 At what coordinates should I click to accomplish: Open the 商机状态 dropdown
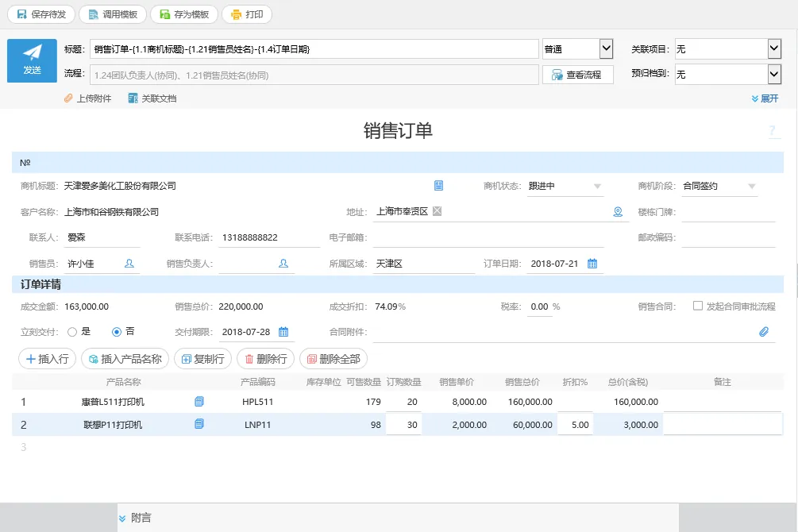coord(565,187)
